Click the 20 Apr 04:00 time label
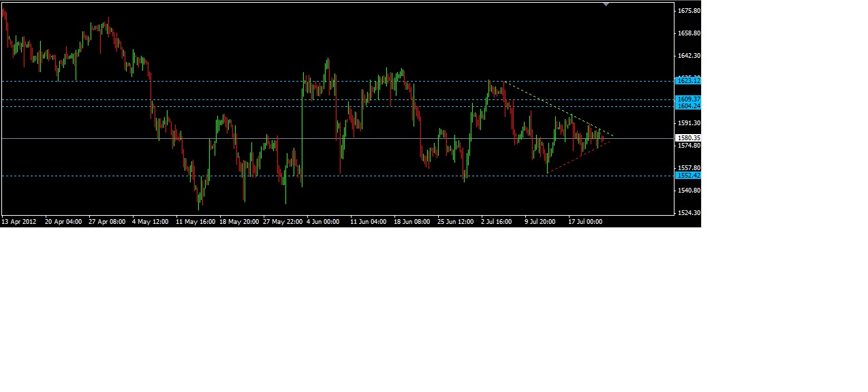This screenshot has width=868, height=392. tap(63, 221)
